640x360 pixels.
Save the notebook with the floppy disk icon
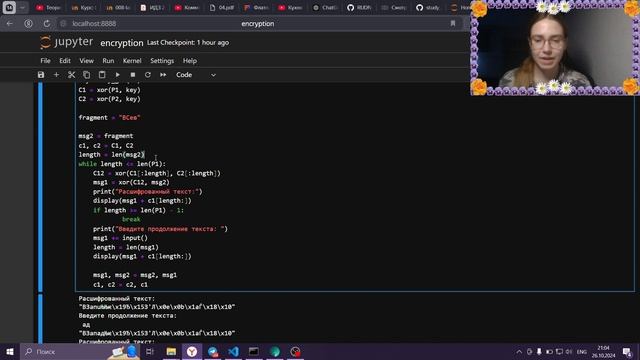(41, 75)
